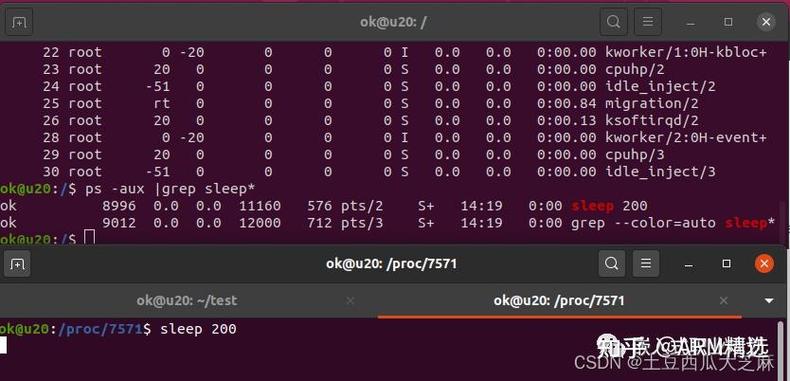Click the cpuhp/2 process name

pos(635,70)
